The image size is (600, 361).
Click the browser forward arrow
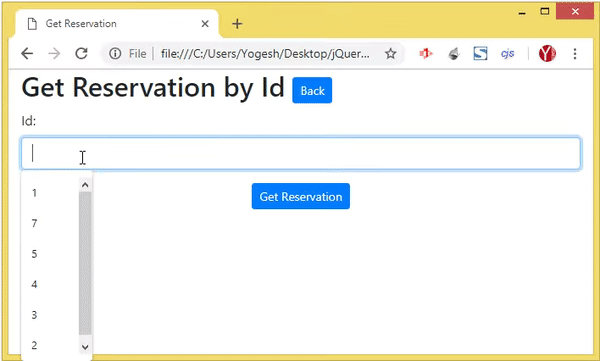(54, 54)
